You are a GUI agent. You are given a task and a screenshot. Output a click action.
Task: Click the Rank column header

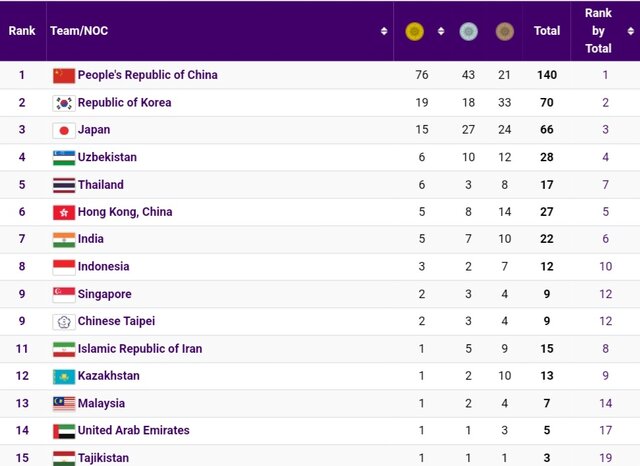(x=22, y=31)
